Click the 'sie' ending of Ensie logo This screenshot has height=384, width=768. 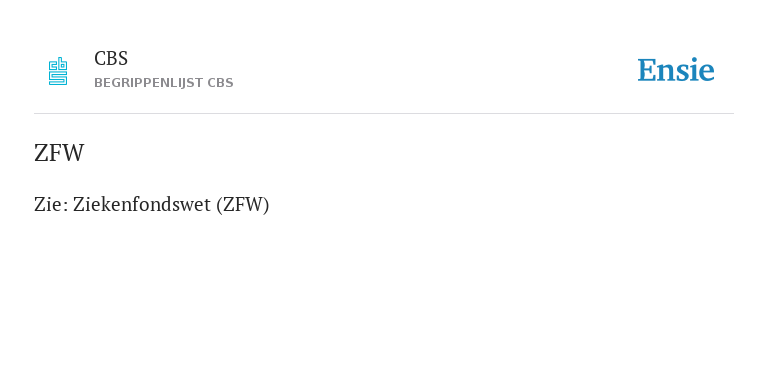(x=696, y=70)
